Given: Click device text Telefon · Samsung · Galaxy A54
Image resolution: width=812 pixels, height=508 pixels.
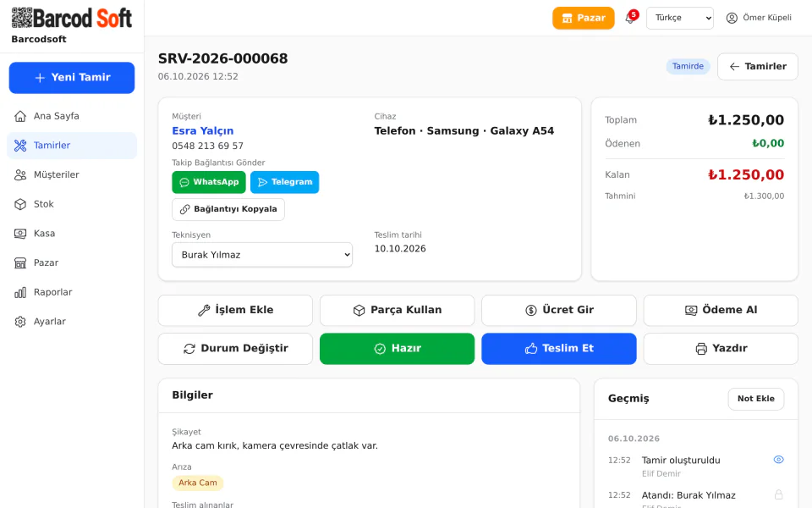Looking at the screenshot, I should click(x=464, y=130).
